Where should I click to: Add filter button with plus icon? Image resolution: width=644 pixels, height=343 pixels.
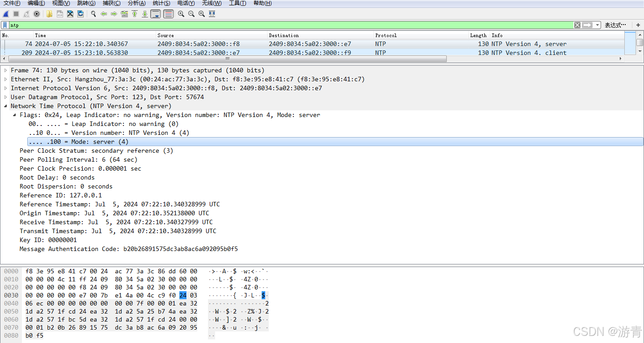pos(638,25)
